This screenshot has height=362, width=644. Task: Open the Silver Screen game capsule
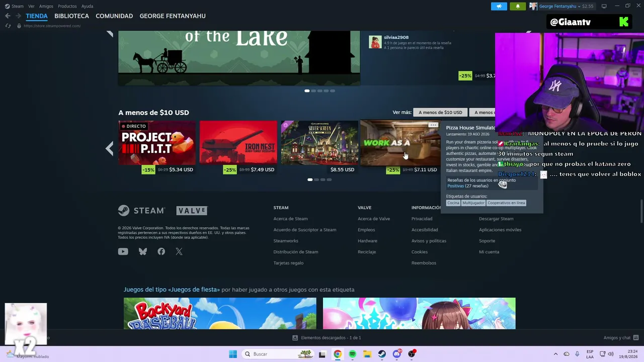pos(319,143)
